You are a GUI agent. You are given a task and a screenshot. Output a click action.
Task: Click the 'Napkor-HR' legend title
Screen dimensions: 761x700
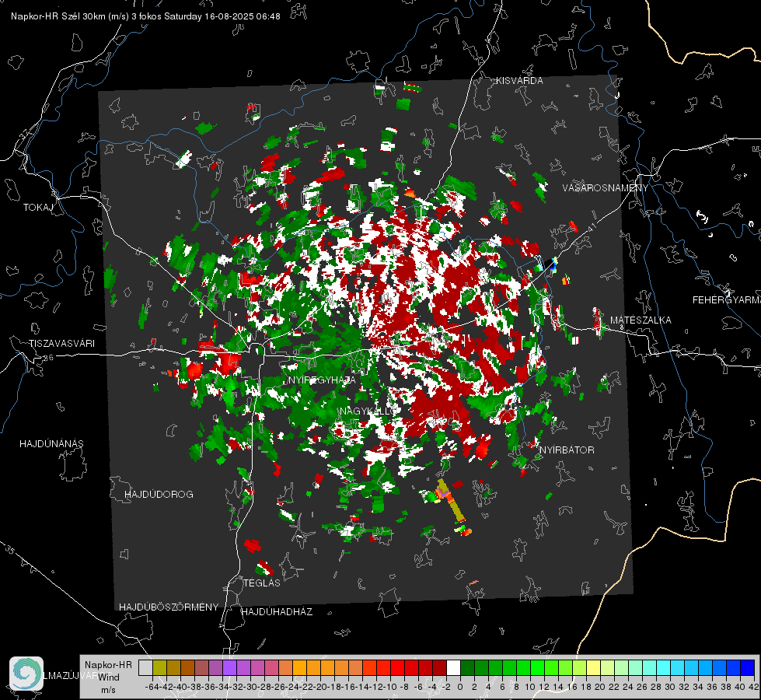point(108,665)
